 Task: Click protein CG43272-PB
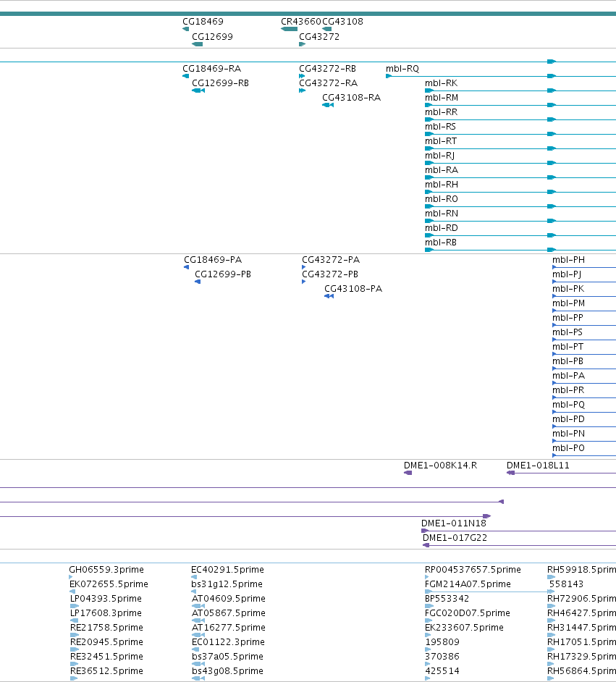(330, 274)
